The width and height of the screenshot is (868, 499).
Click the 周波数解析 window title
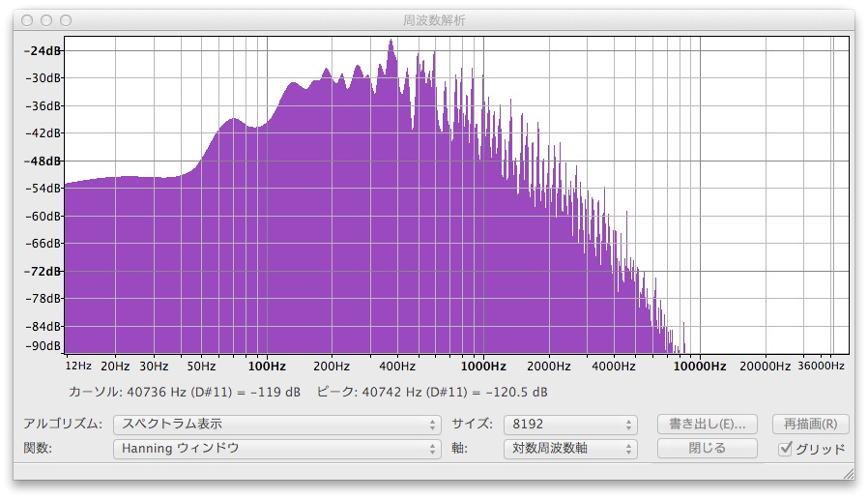434,20
